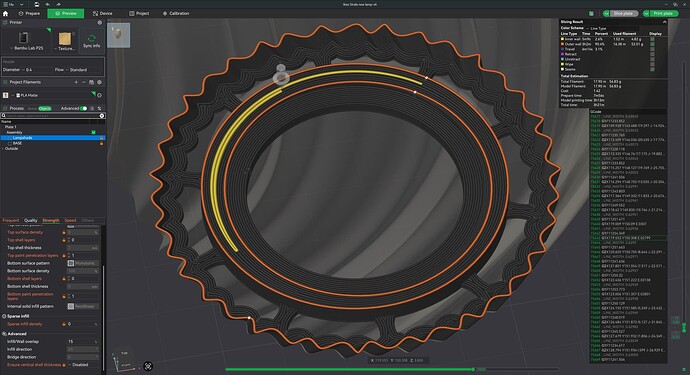
Task: Toggle Retract display checkbox
Action: coord(652,54)
